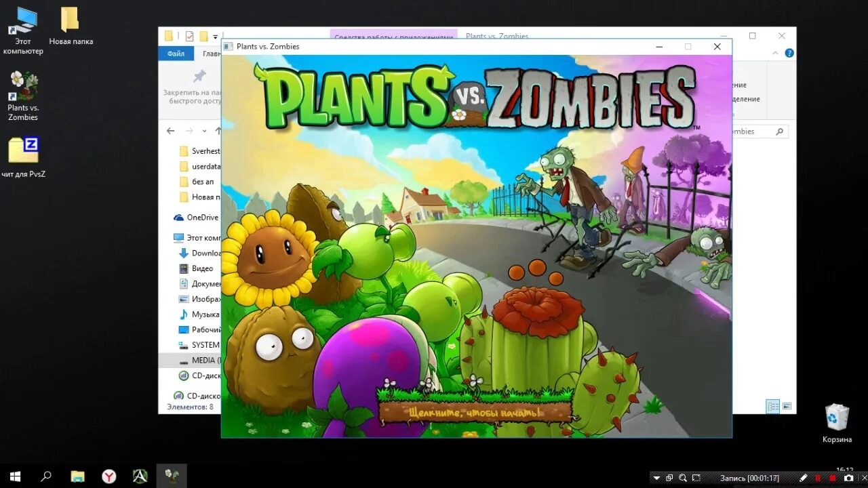Image resolution: width=868 pixels, height=488 pixels.
Task: Open File Explorer from the taskbar
Action: (77, 476)
